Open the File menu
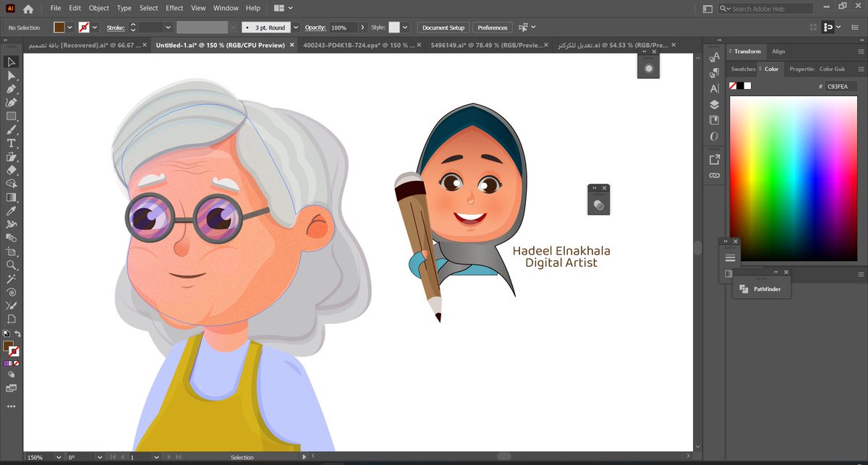Image resolution: width=868 pixels, height=465 pixels. click(56, 8)
